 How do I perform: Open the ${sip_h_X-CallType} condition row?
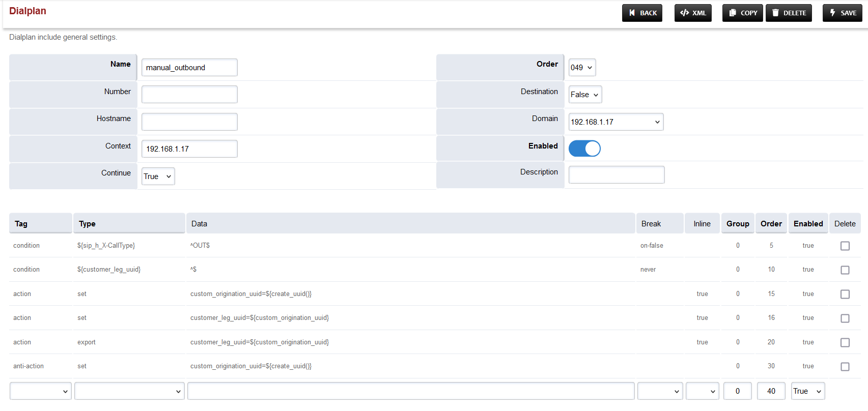[x=106, y=246]
